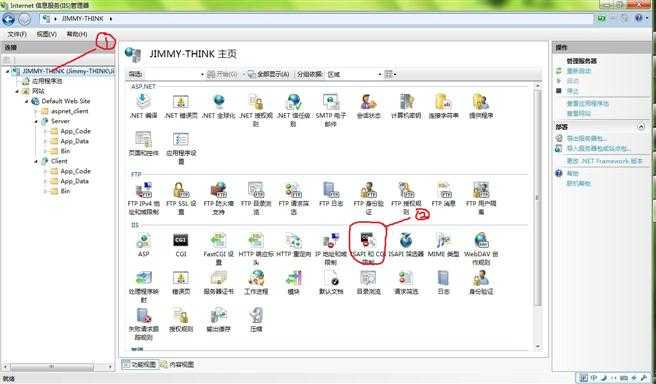Image resolution: width=656 pixels, height=384 pixels.
Task: Click 查看应用程序池 link
Action: pyautogui.click(x=587, y=103)
